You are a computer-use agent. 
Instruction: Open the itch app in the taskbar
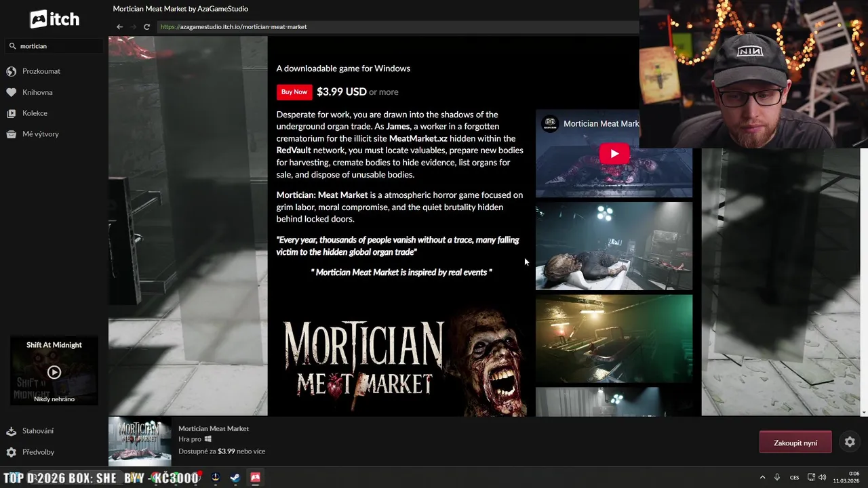256,477
